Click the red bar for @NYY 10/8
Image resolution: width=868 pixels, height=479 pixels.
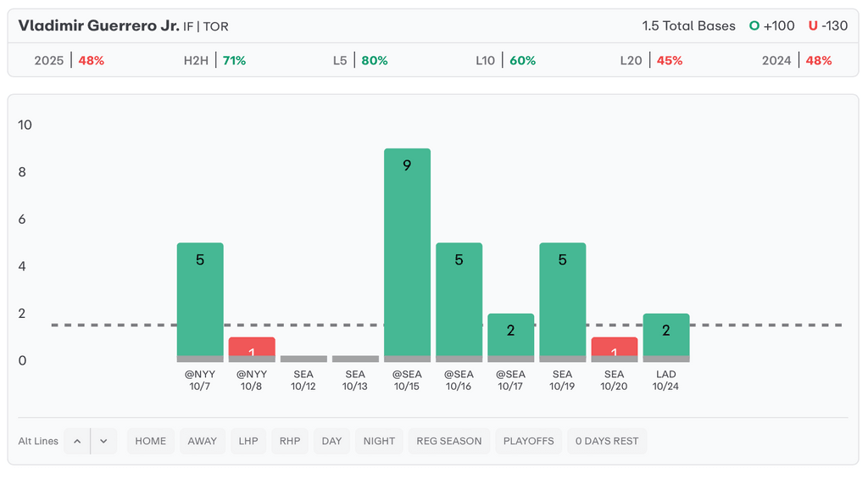click(252, 349)
